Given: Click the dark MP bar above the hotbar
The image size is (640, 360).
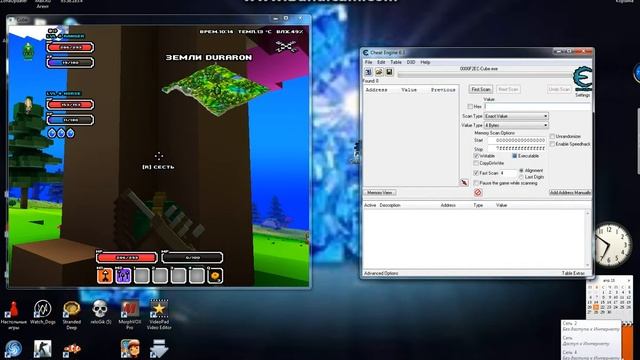Looking at the screenshot, I should click(x=192, y=258).
